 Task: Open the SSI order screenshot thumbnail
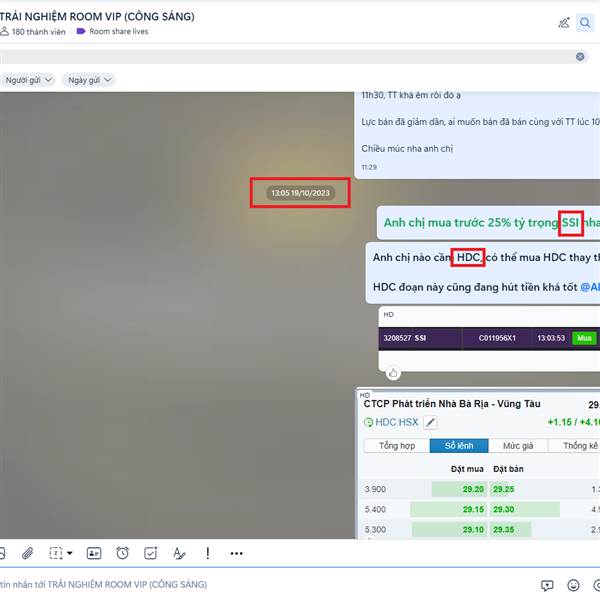tap(489, 339)
